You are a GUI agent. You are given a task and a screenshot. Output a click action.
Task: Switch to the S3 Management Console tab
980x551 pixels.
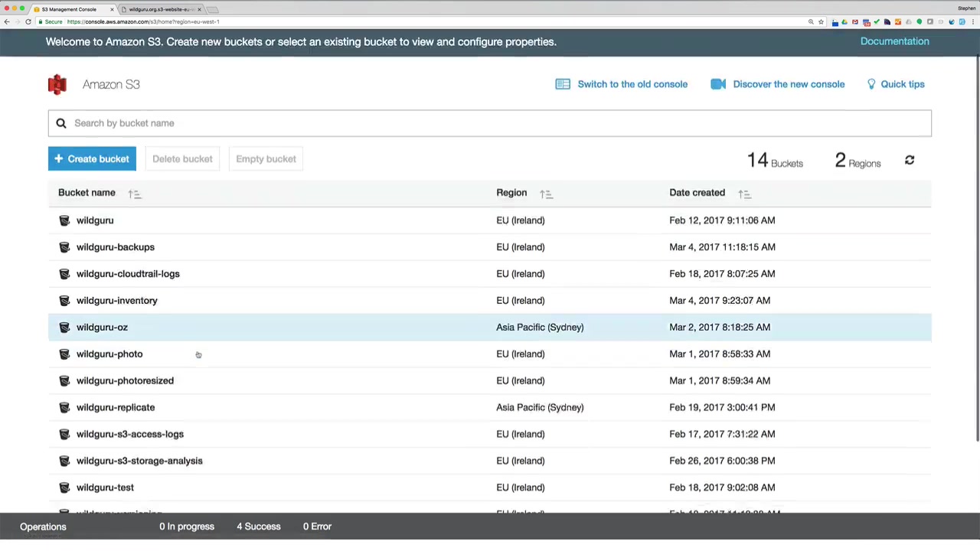point(73,9)
